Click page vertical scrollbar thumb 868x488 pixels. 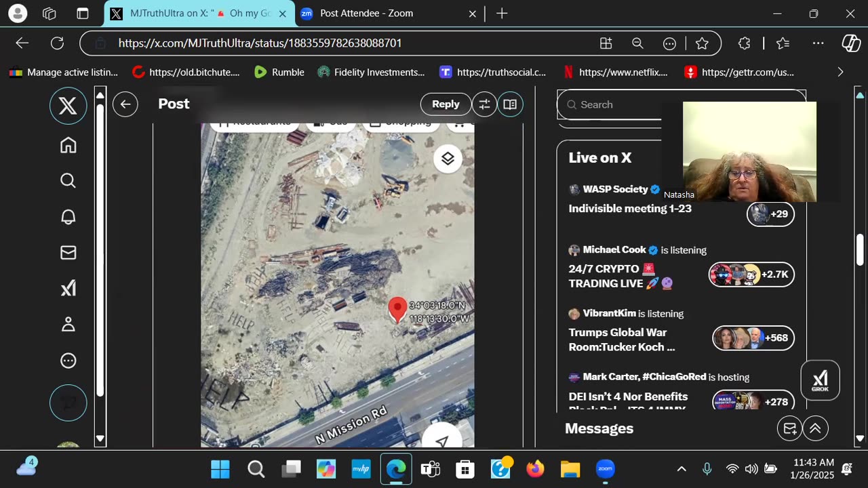pos(860,249)
